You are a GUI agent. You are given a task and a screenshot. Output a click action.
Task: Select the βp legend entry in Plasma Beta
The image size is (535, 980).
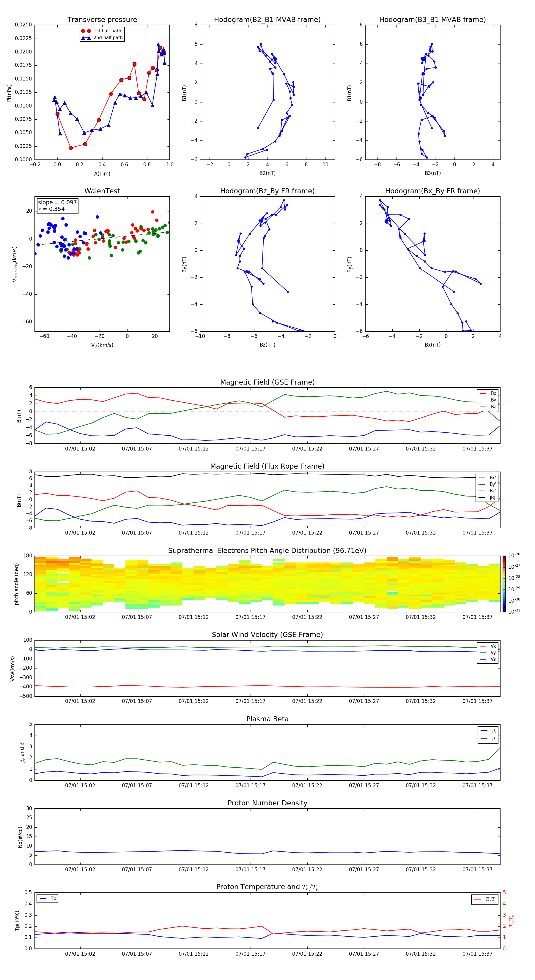(488, 731)
